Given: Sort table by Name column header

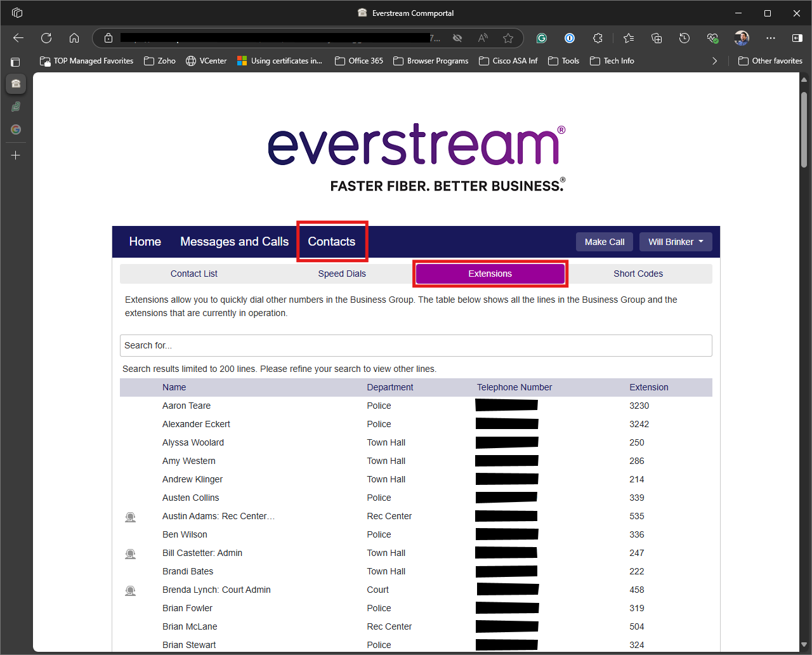Looking at the screenshot, I should [174, 387].
